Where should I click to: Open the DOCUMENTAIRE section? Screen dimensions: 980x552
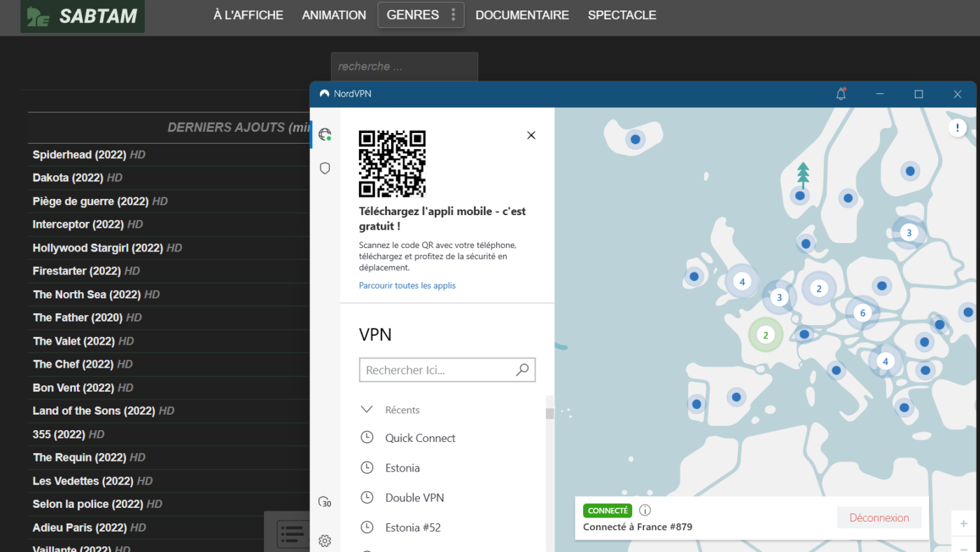click(522, 15)
